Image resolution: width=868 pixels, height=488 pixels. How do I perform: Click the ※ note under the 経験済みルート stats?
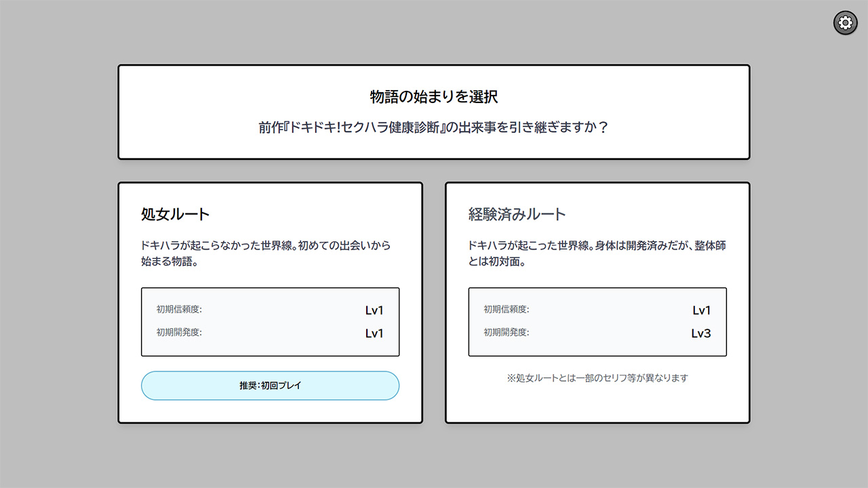(x=597, y=378)
